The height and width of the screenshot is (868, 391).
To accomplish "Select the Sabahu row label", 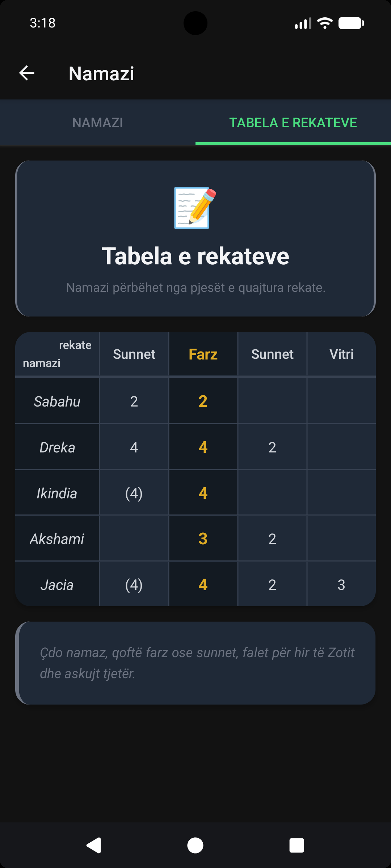I will [57, 401].
